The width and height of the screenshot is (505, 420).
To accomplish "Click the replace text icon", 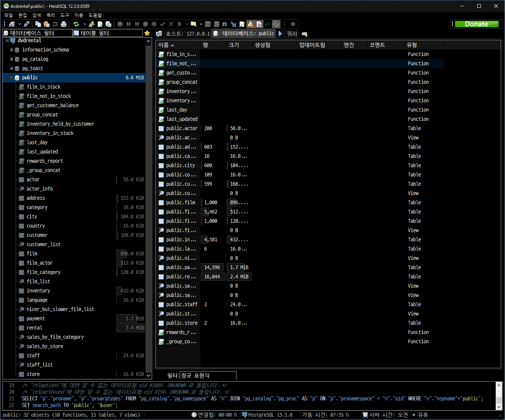I will tap(233, 24).
